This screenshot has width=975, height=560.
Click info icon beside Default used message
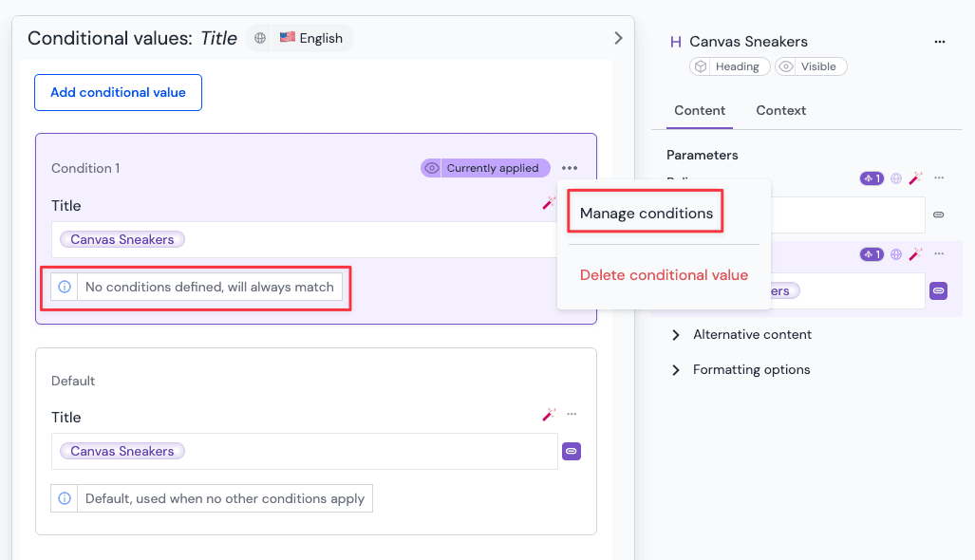click(65, 498)
